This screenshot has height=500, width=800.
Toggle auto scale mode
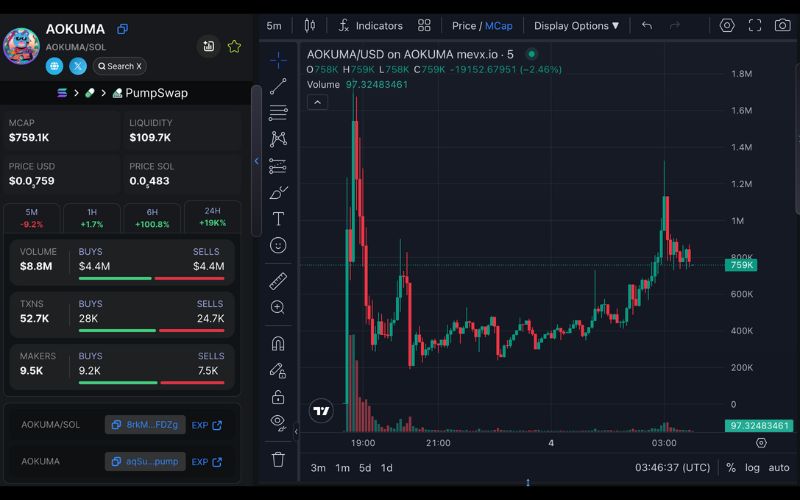tap(779, 468)
